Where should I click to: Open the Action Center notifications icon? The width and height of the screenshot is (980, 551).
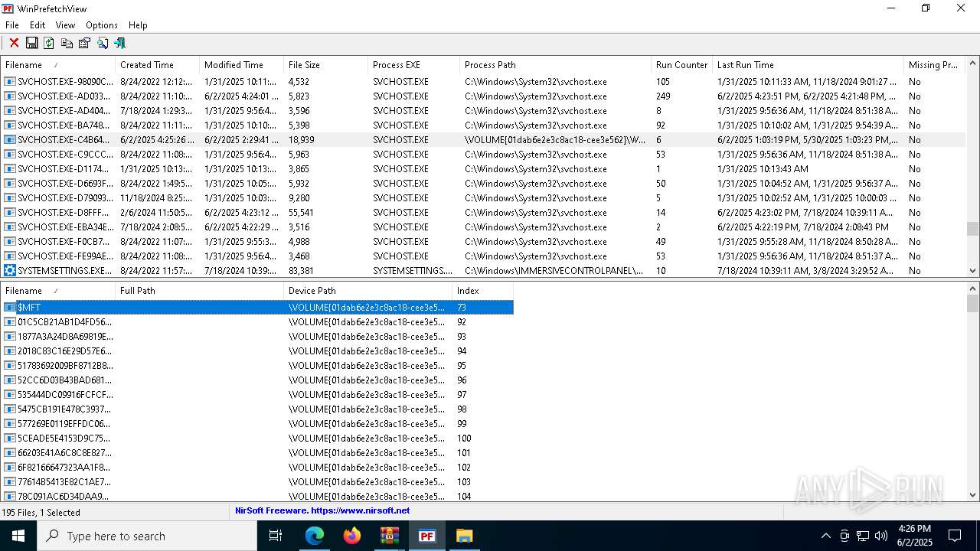click(955, 536)
